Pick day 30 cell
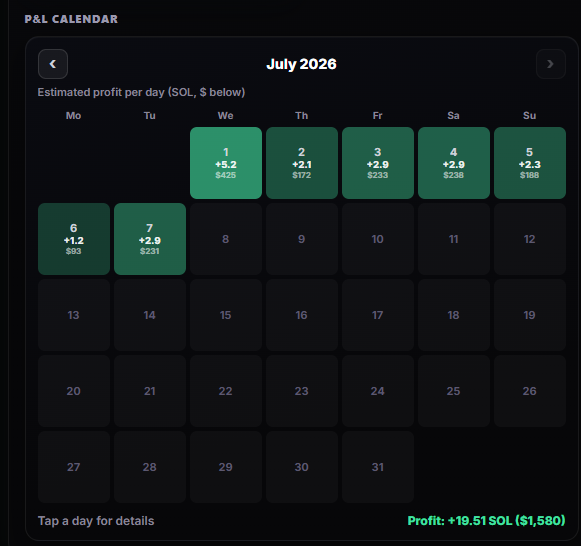 [302, 467]
